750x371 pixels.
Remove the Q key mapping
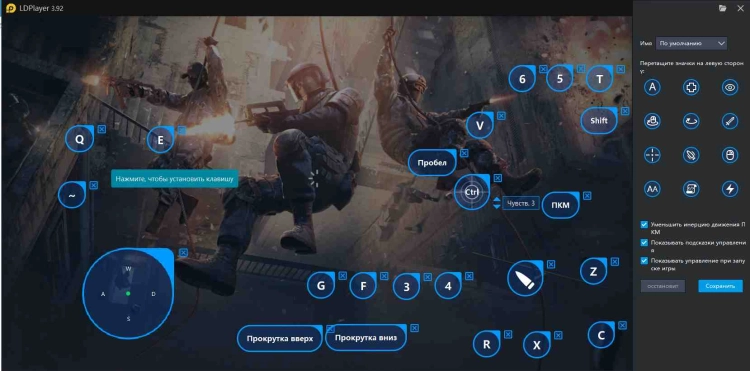101,129
